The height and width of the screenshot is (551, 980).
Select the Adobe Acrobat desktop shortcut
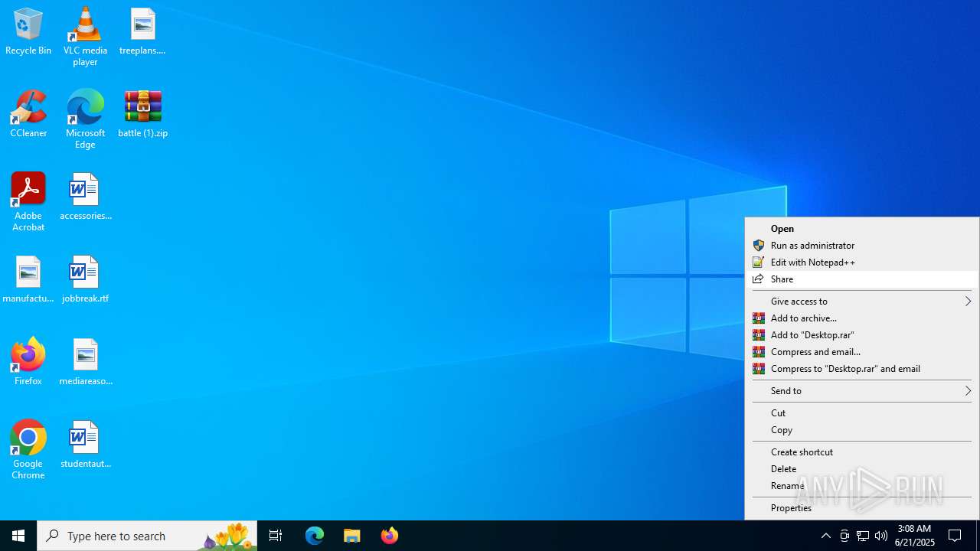(28, 201)
